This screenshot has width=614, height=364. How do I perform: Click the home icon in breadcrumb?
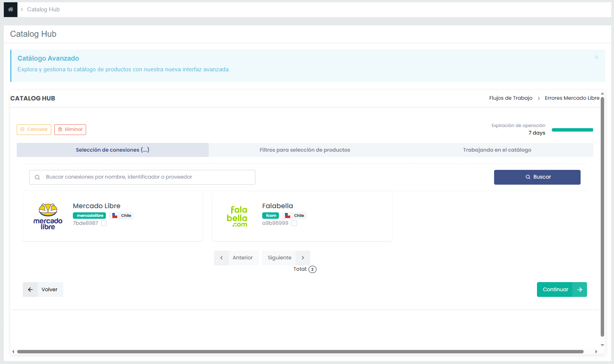11,9
